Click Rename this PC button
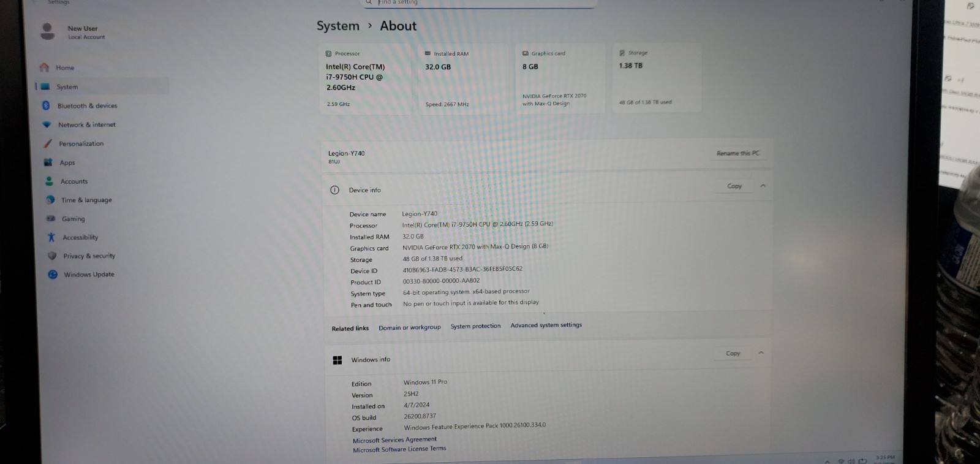The width and height of the screenshot is (980, 464). 738,153
